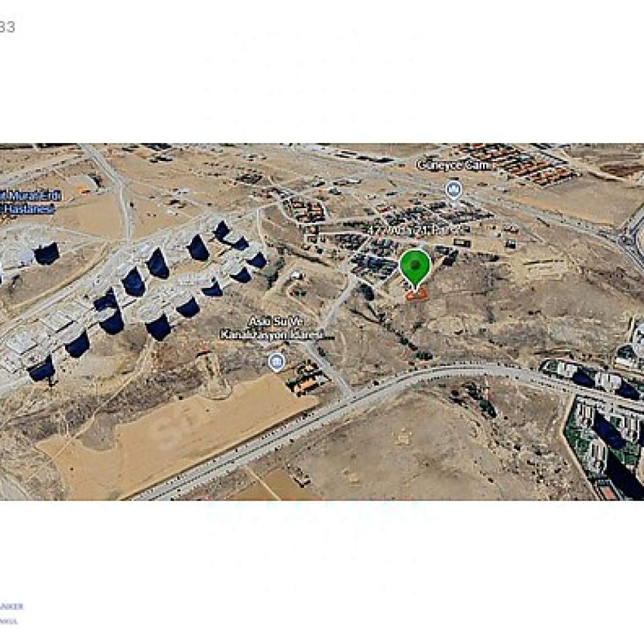This screenshot has width=644, height=644.
Task: Click the lower watermark text at bottom left
Action: 9,621
